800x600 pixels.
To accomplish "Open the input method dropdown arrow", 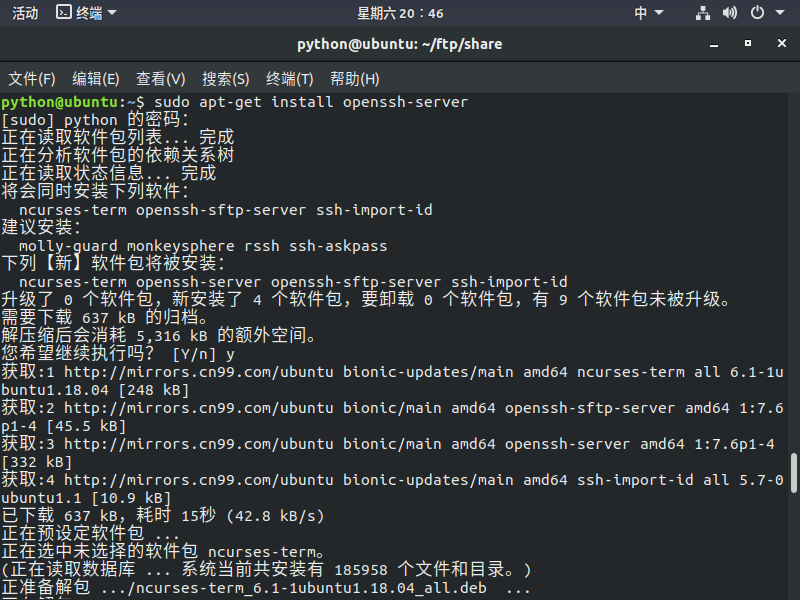I will point(658,13).
